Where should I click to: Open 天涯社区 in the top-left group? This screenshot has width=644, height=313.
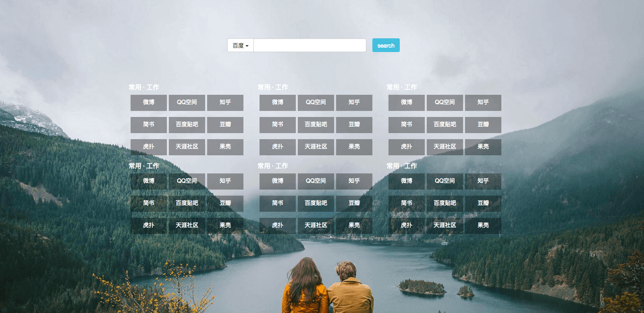(187, 147)
